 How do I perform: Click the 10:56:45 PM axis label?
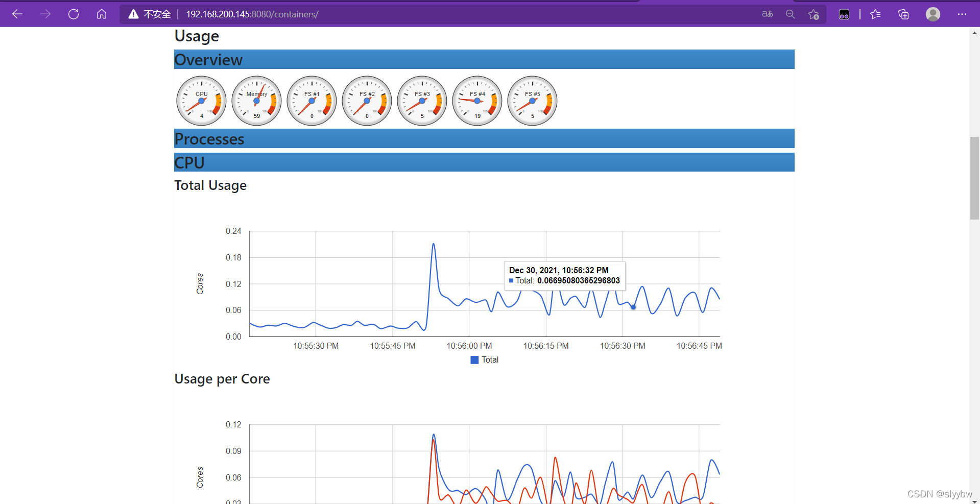pos(699,346)
